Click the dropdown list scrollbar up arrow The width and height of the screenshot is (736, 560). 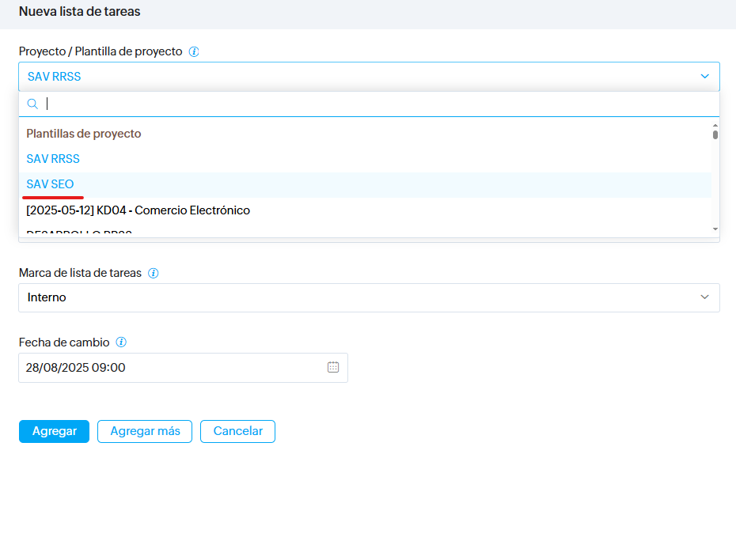pos(715,125)
